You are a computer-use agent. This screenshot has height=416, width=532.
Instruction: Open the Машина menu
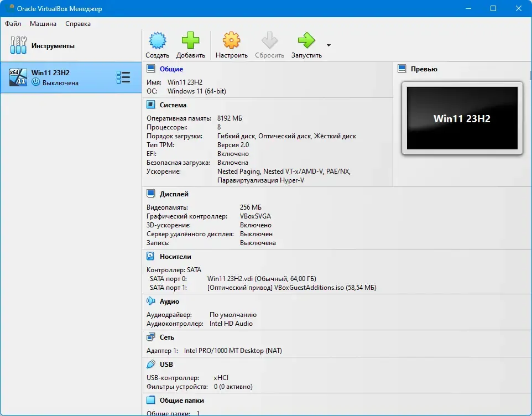point(43,24)
